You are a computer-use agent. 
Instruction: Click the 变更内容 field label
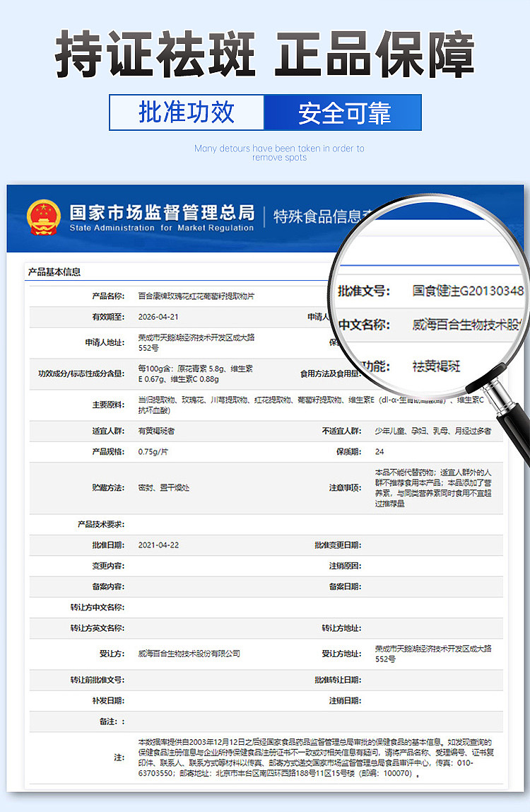click(108, 566)
